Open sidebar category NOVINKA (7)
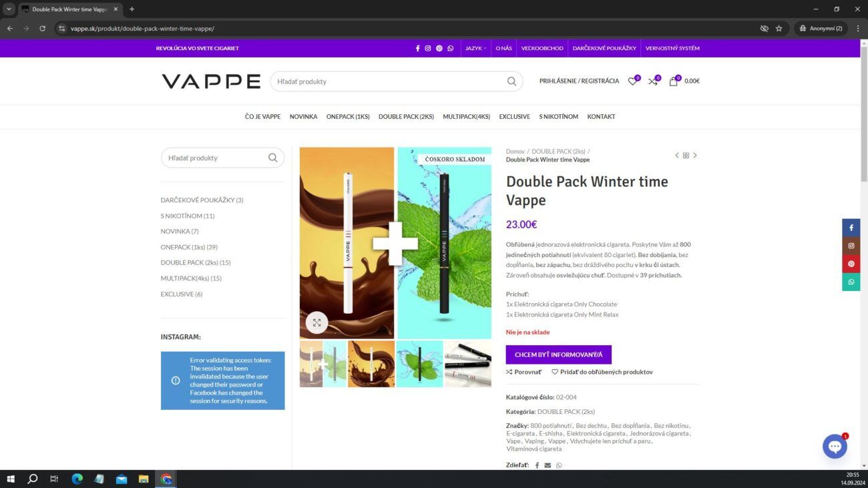The height and width of the screenshot is (488, 868). [x=180, y=232]
